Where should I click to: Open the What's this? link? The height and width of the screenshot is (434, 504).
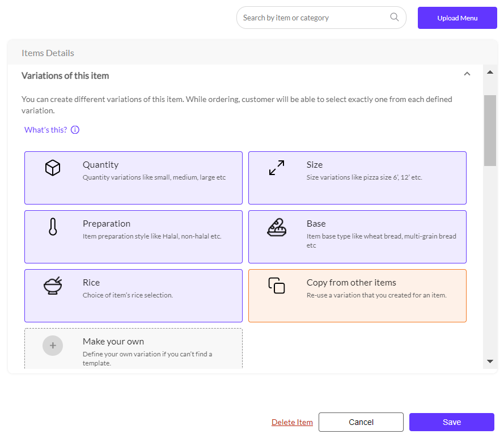point(45,130)
